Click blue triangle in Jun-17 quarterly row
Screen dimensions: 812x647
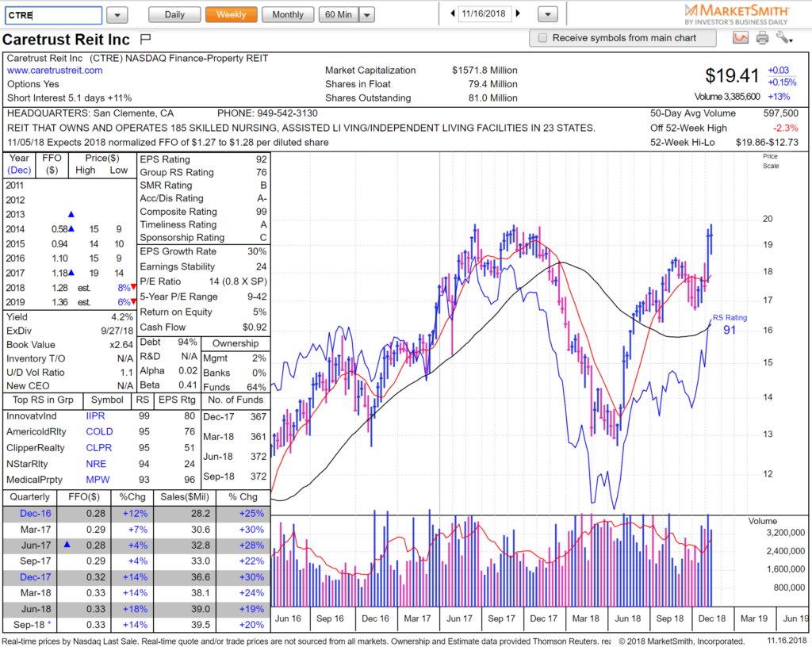click(67, 545)
